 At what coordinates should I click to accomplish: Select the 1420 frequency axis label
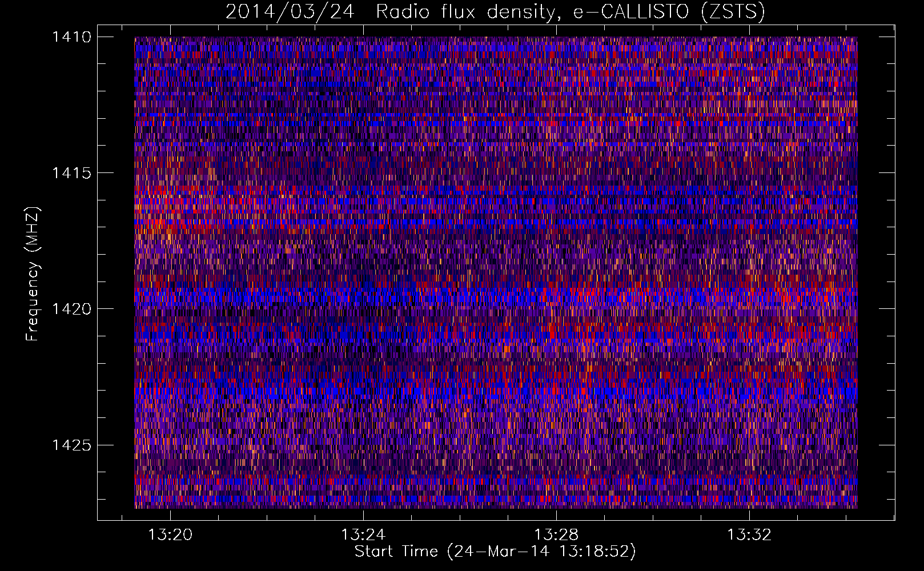pyautogui.click(x=71, y=309)
